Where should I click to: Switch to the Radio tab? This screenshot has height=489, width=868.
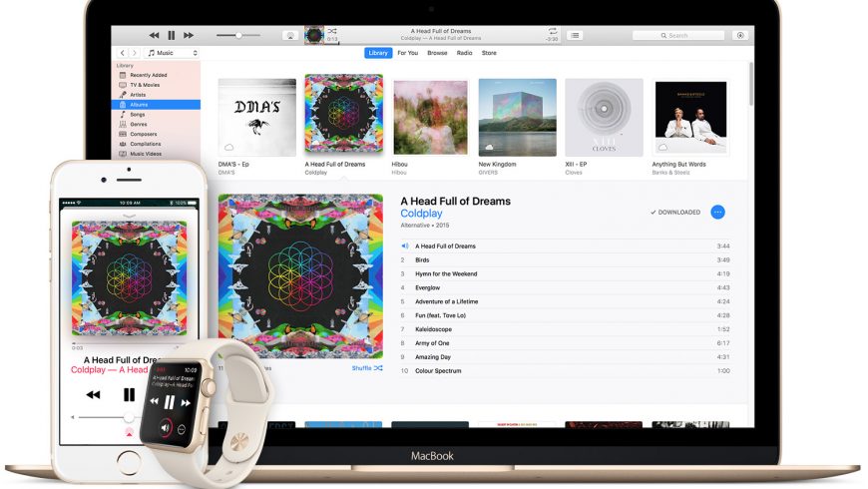coord(464,53)
